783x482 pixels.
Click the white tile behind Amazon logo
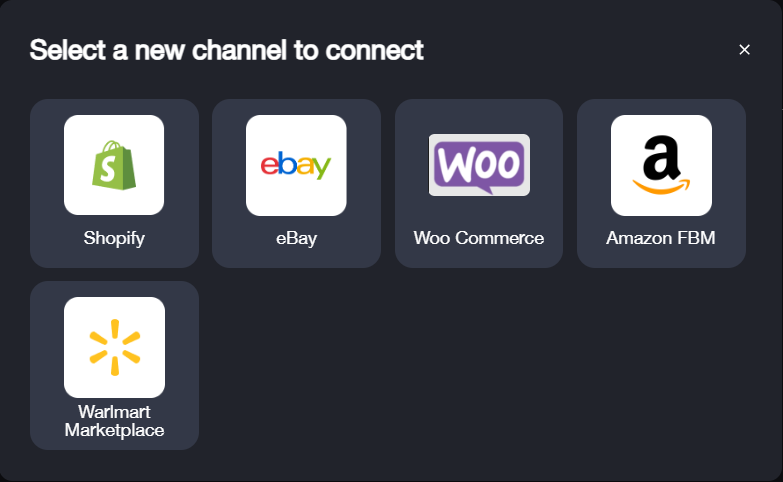pyautogui.click(x=661, y=165)
